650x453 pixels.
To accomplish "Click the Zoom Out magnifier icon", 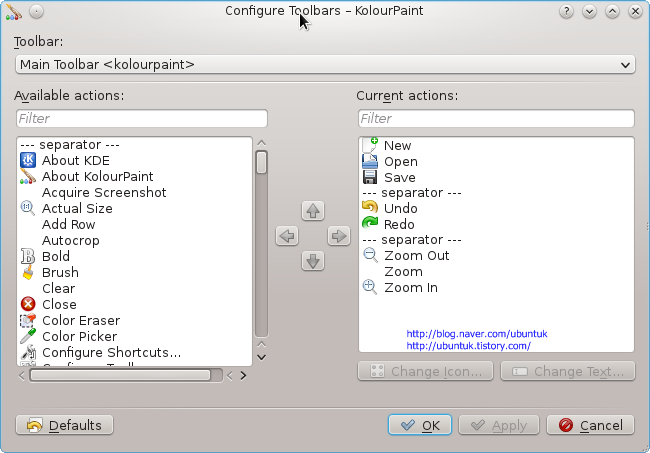I will 370,255.
